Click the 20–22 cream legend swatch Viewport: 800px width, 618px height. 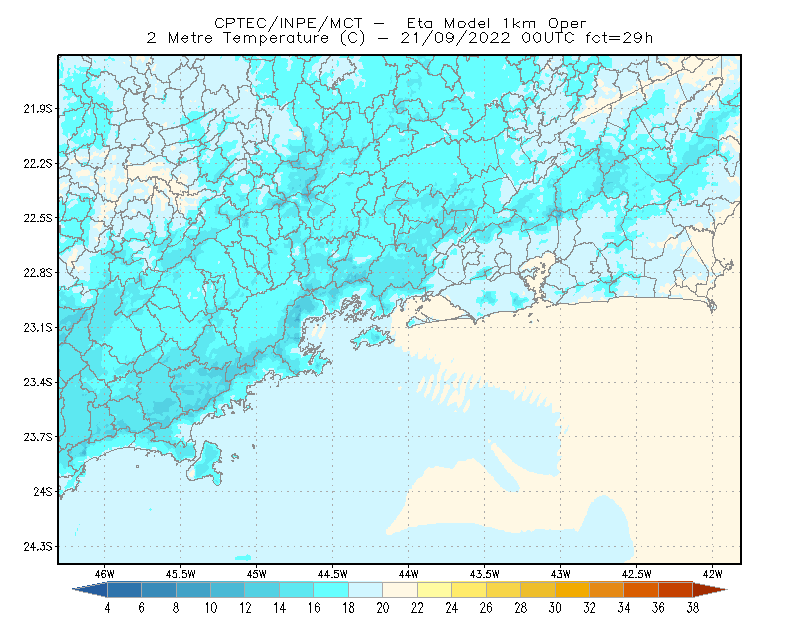[x=400, y=589]
